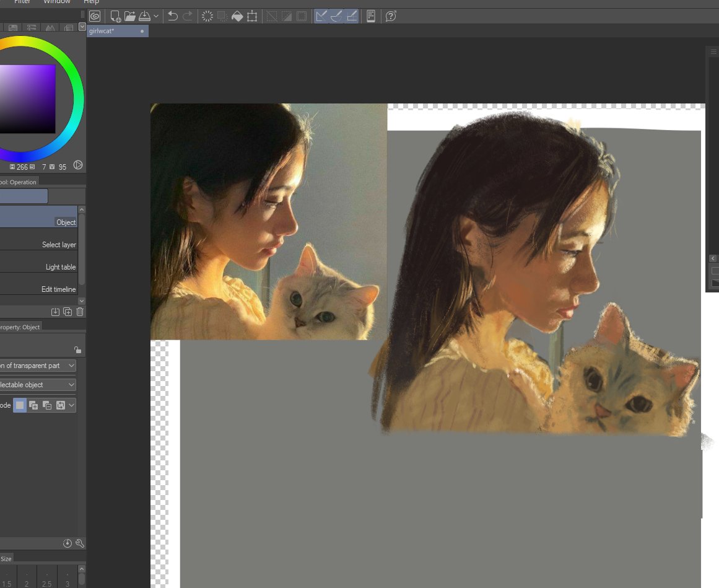Select the Object sub tool
719x588 pixels.
[39, 217]
